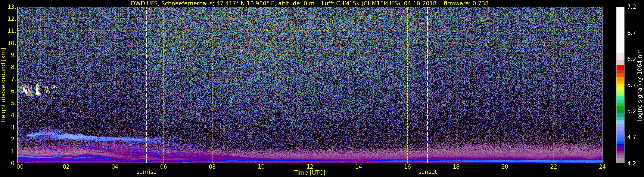
Task: Click the height tick label '7.'
Action: click(x=13, y=79)
